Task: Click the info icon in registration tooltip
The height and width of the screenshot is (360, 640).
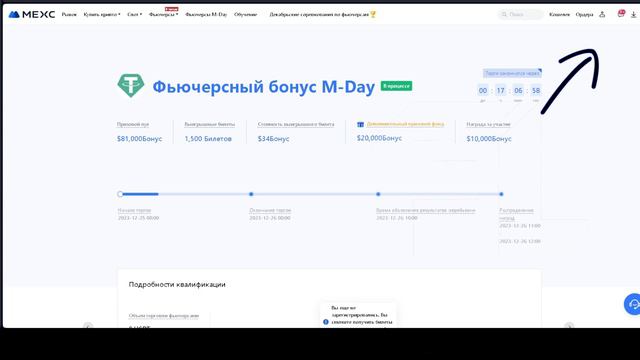Action: [x=326, y=322]
